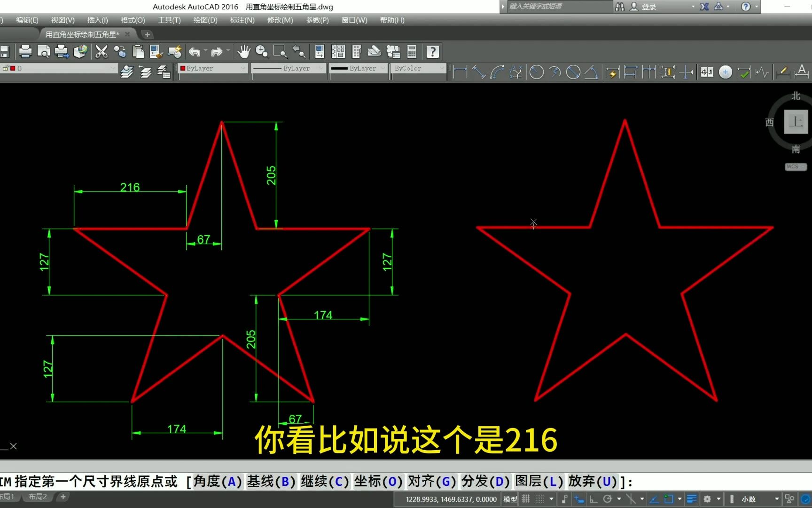Toggle polar tracking in status bar
Image resolution: width=812 pixels, height=508 pixels.
pyautogui.click(x=608, y=499)
